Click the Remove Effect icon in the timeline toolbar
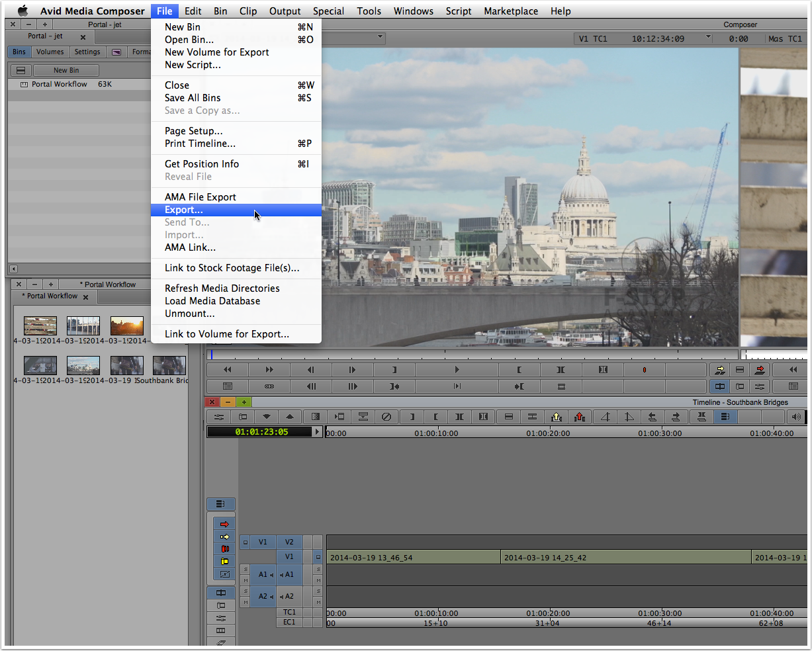 click(386, 417)
